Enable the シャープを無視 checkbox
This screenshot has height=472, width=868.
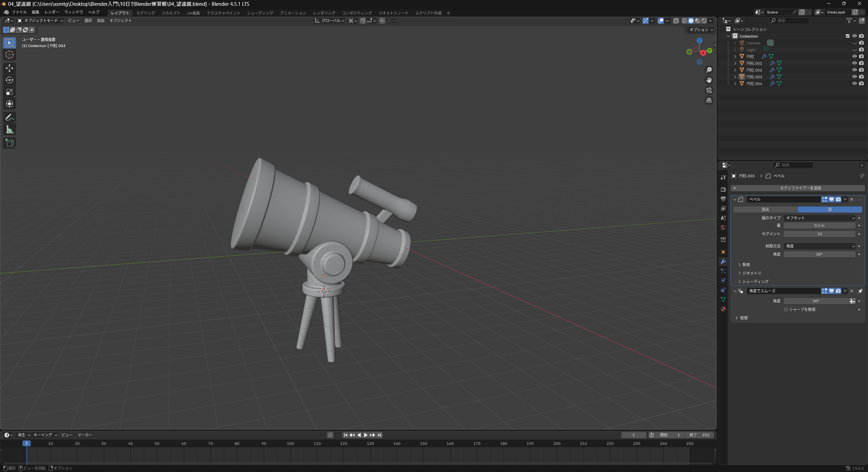click(786, 309)
